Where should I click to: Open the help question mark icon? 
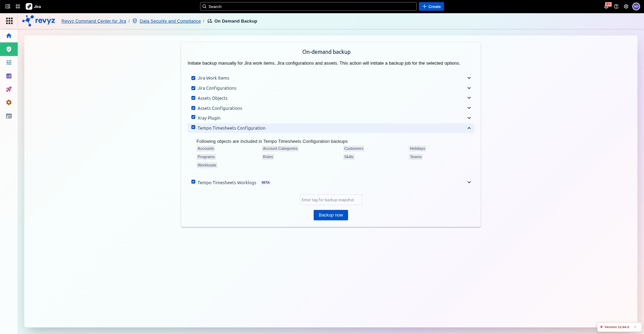[x=616, y=7]
